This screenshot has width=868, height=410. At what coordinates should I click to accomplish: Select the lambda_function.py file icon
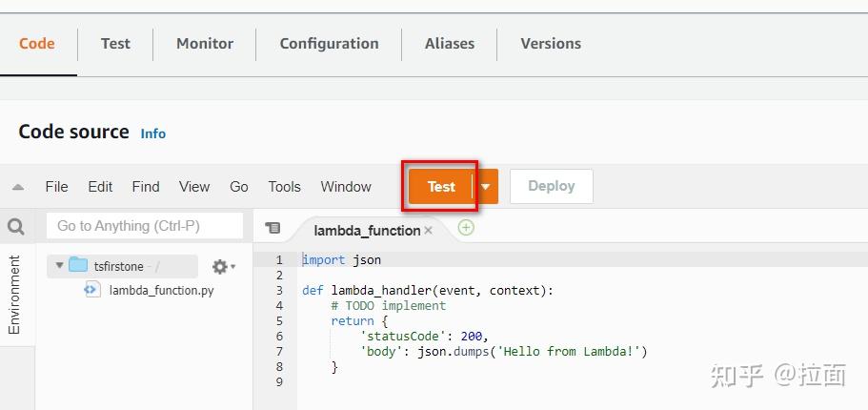pos(92,290)
